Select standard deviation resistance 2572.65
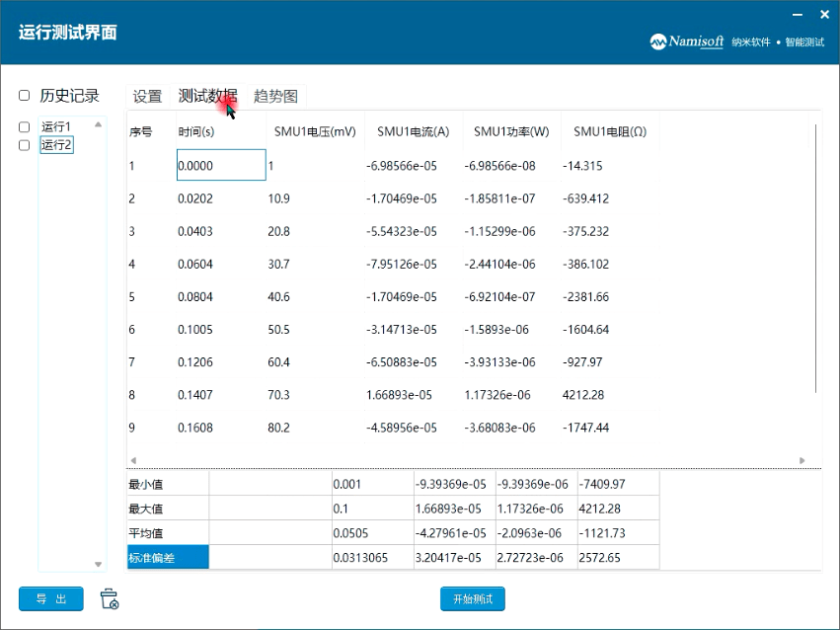The image size is (840, 630). point(618,558)
